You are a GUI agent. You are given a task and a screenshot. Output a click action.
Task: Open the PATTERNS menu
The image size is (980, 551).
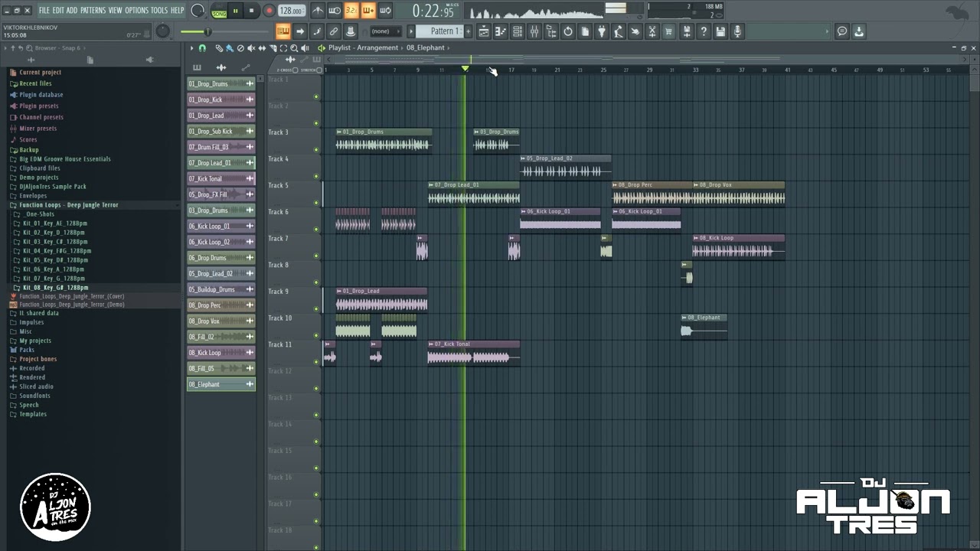[93, 10]
